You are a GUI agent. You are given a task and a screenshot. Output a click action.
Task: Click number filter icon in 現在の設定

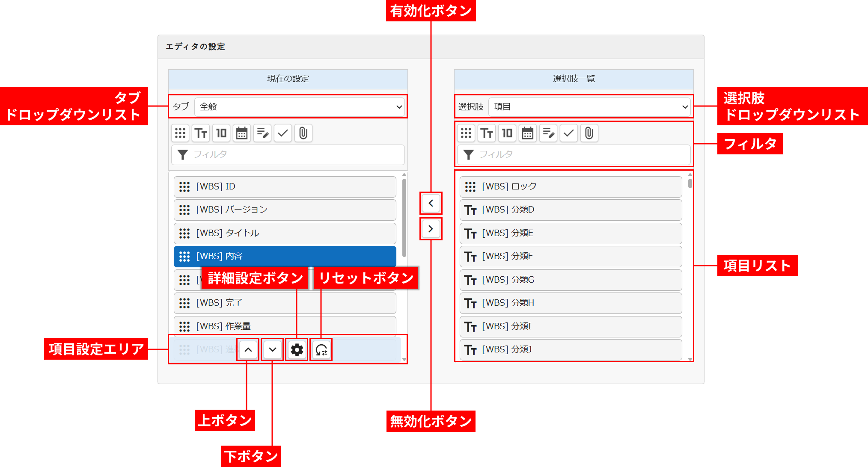tap(221, 133)
